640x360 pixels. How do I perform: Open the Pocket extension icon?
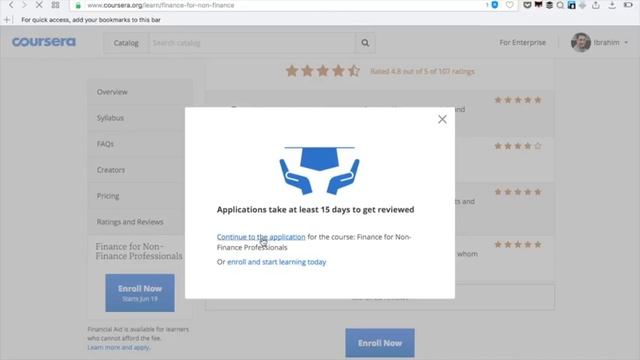click(527, 5)
